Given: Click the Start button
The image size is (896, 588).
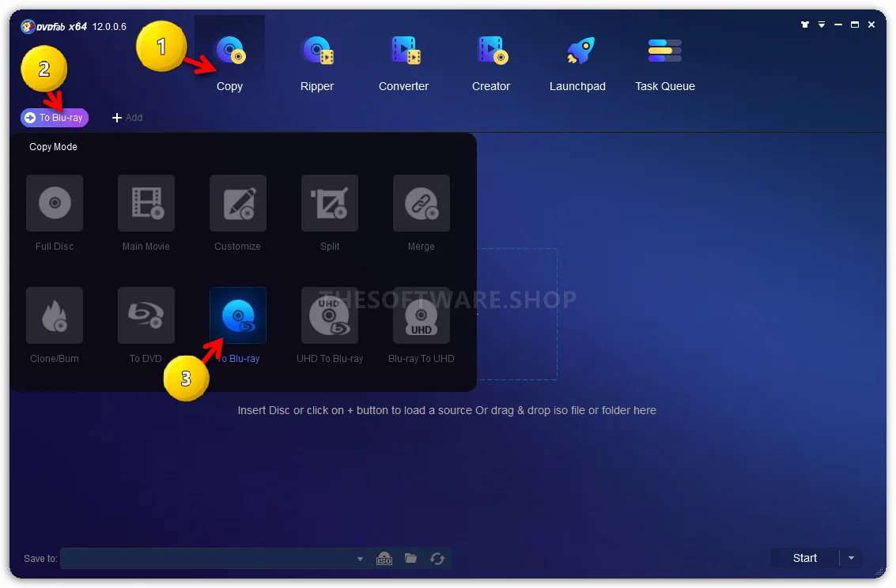Looking at the screenshot, I should 805,558.
